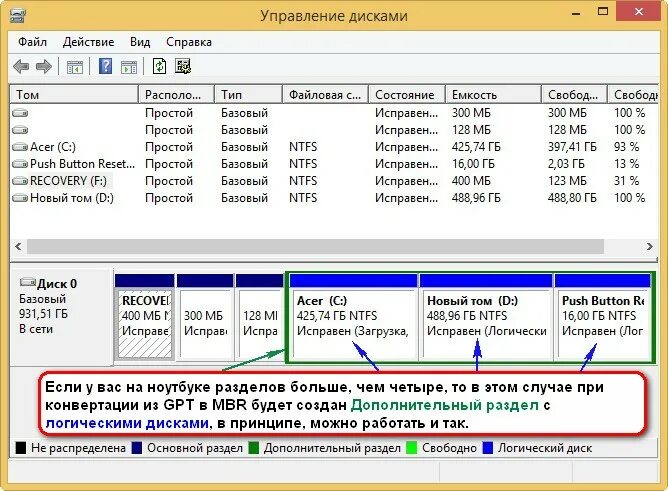Select the RECOVERY (F:) volume name
The height and width of the screenshot is (491, 668).
[x=68, y=181]
